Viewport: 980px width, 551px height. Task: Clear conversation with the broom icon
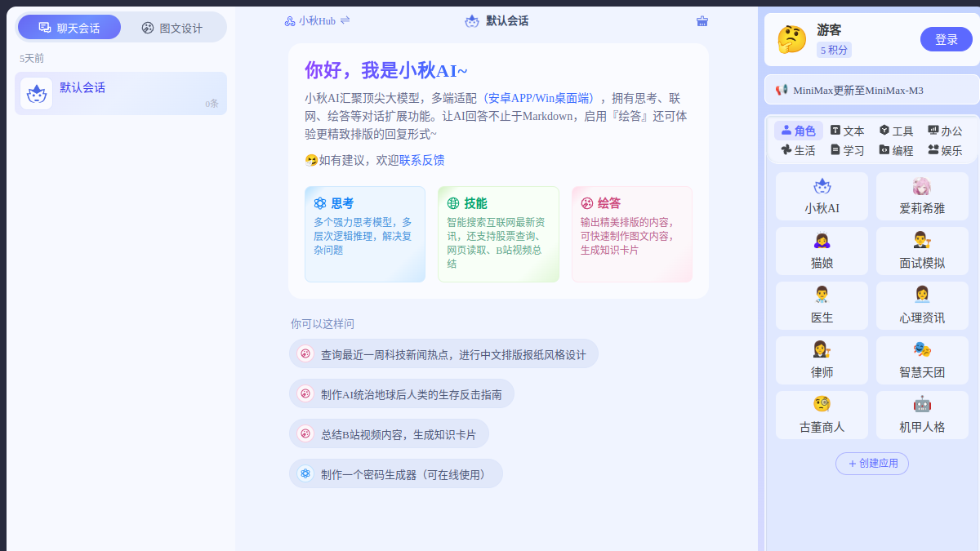pos(702,21)
